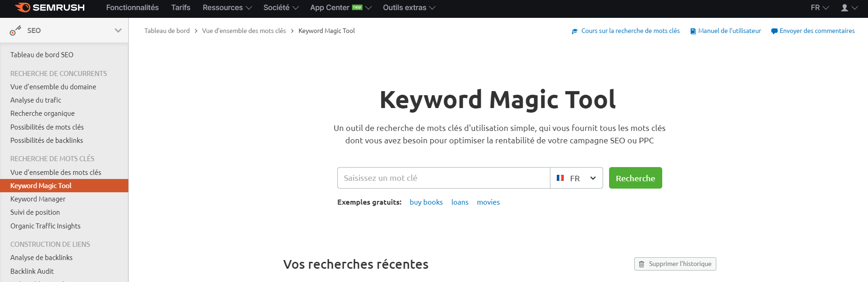Image resolution: width=868 pixels, height=282 pixels.
Task: Click the 'Saisissez un mot clé' input field
Action: point(444,178)
